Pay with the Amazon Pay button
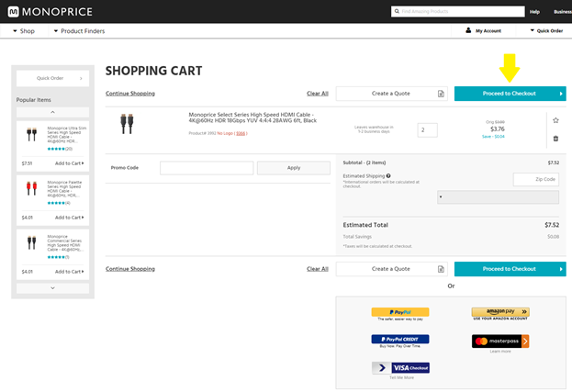Viewport: 572px width, 392px height. coord(500,312)
